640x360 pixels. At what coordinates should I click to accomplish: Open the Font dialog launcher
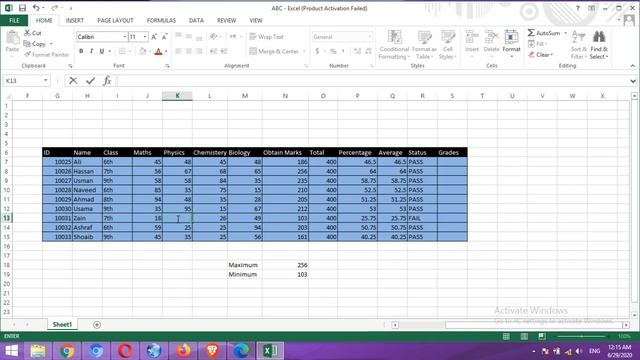pos(167,66)
